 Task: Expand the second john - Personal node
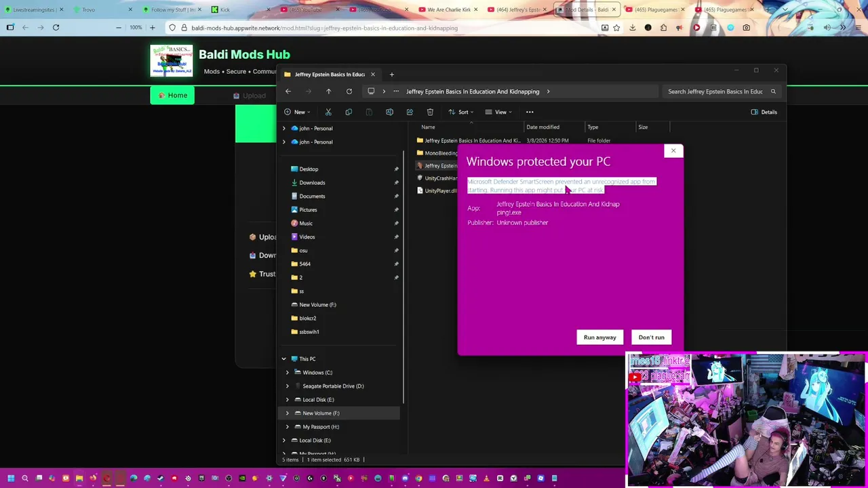coord(284,142)
